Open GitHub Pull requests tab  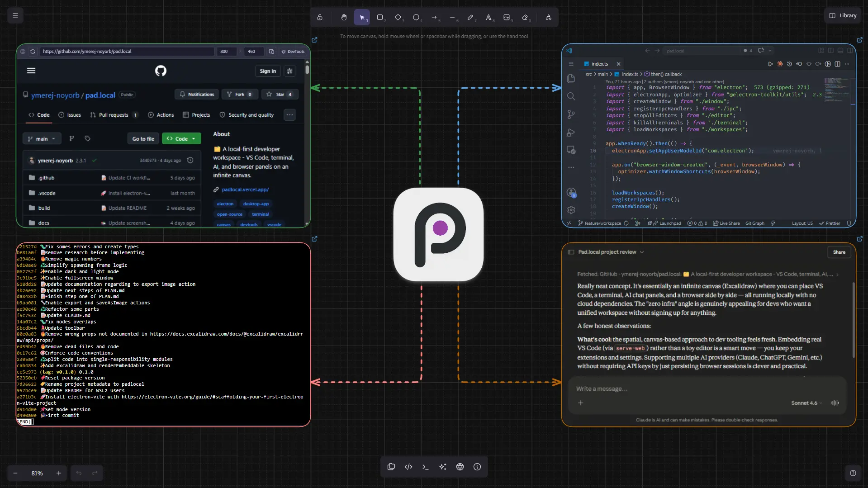(x=114, y=115)
